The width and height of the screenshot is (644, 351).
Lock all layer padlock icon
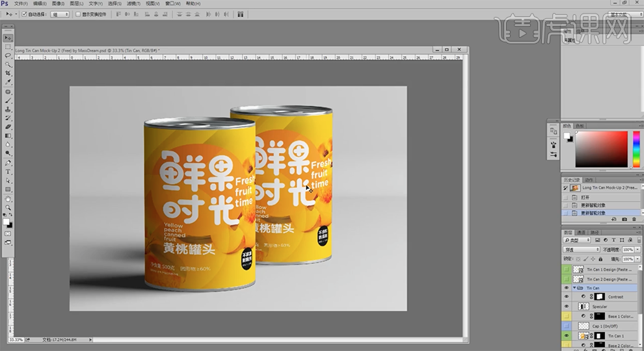pos(600,259)
